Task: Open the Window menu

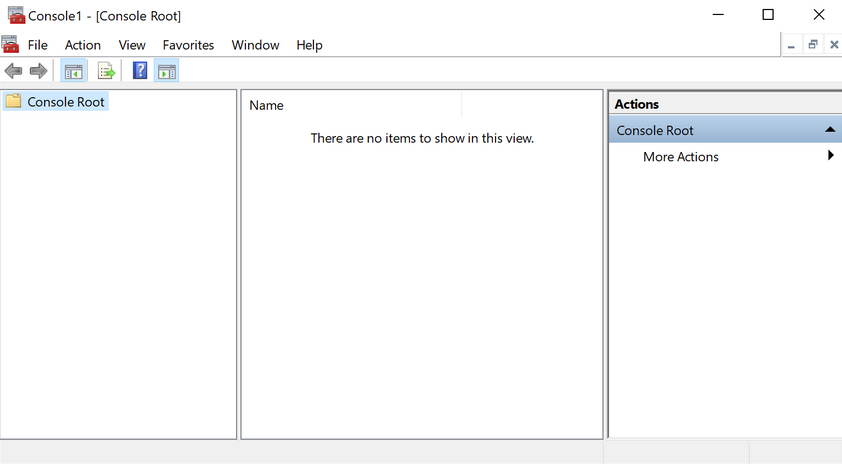Action: [x=255, y=45]
